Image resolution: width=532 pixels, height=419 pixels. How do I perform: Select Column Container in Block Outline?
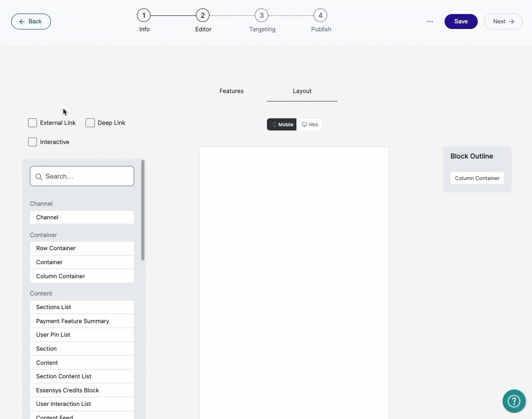pyautogui.click(x=477, y=178)
